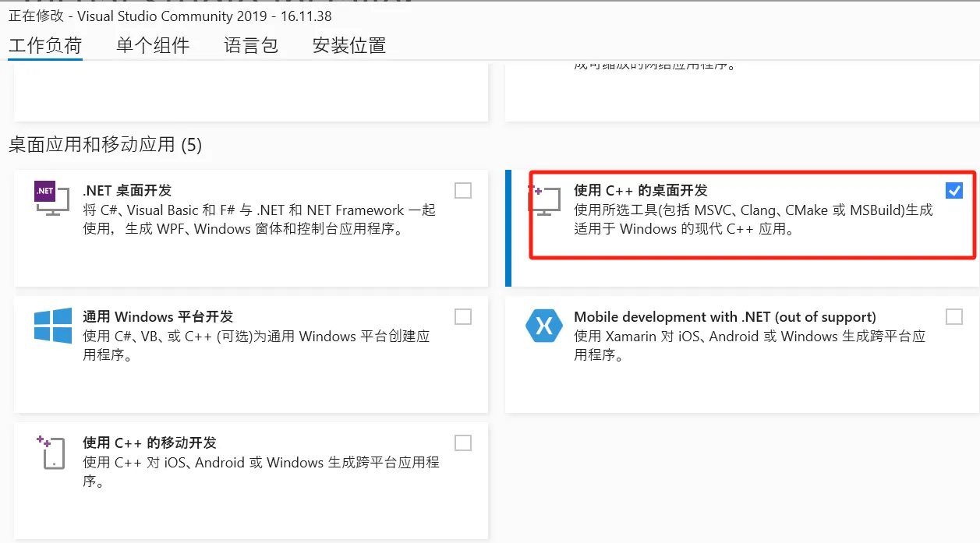980x543 pixels.
Task: Click the description mentioning WPF and Windows 窗体
Action: click(x=260, y=220)
